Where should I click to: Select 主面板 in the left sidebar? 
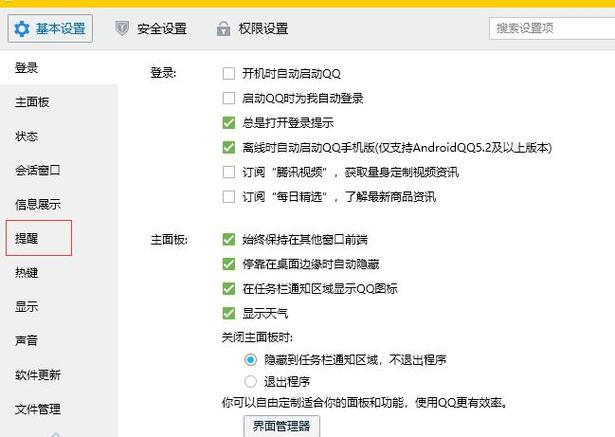click(59, 102)
